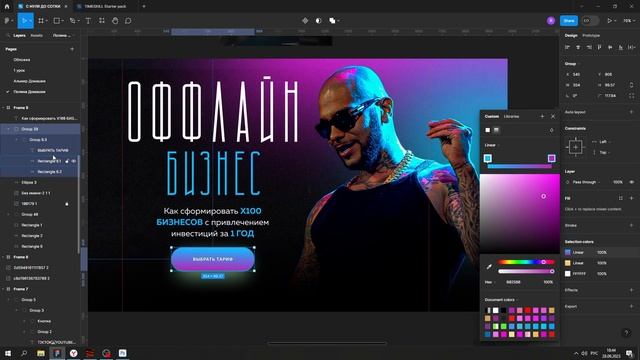Click the Present play icon
Viewport: 640px width, 360px height.
click(609, 21)
